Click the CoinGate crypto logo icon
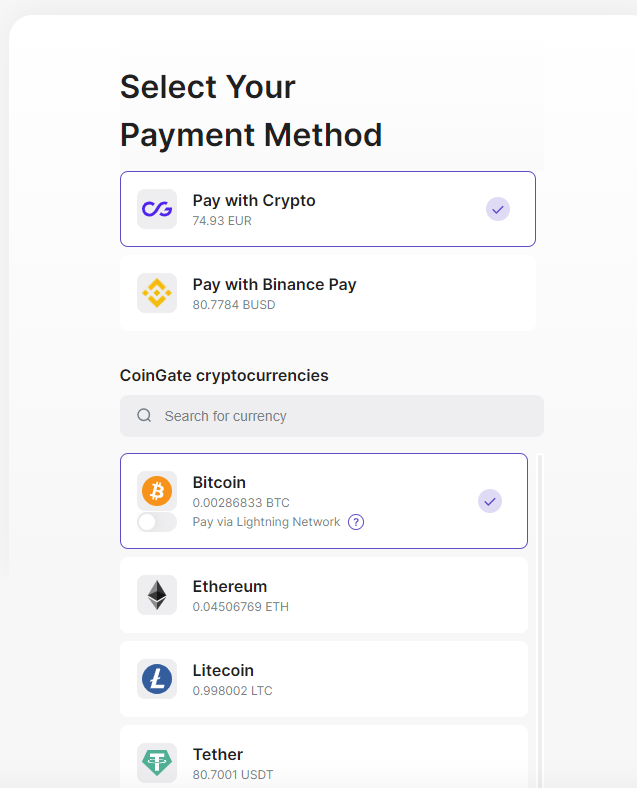The image size is (637, 788). (157, 209)
